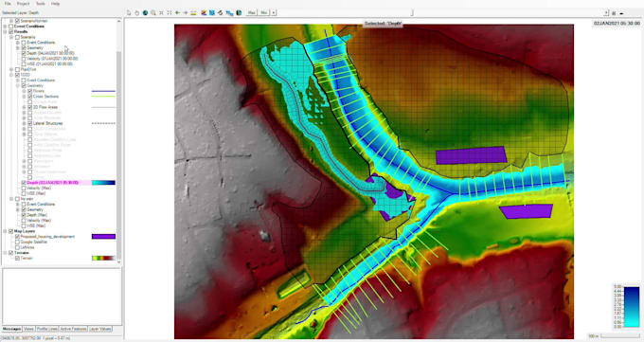Click the Terrain color ramp swatch
The width and height of the screenshot is (644, 342).
click(103, 258)
